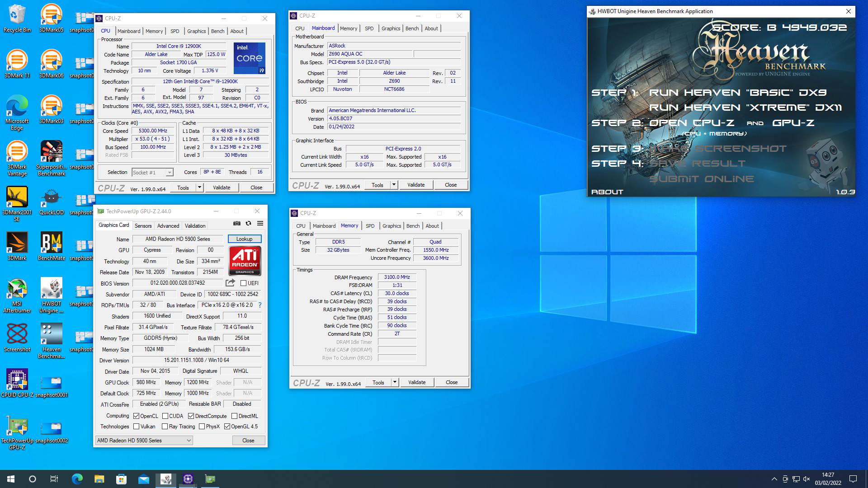Open the Recycle Bin desktop icon
This screenshot has height=488, width=868.
coord(17,18)
